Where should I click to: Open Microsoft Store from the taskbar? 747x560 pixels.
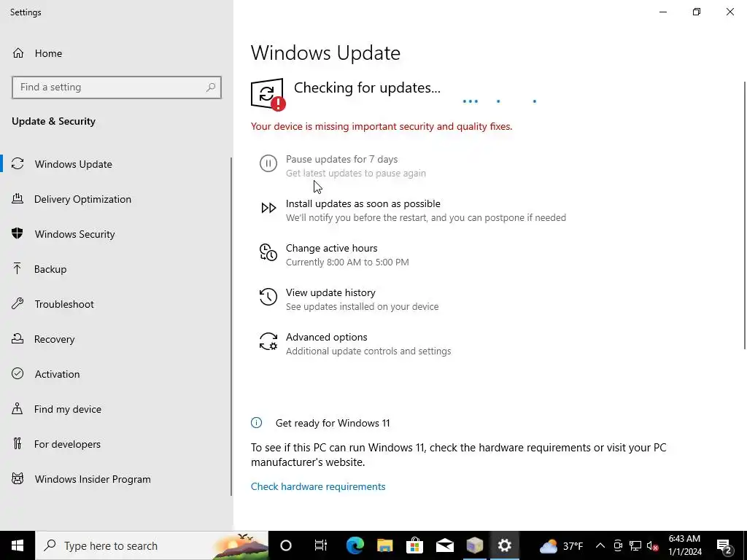(x=415, y=545)
